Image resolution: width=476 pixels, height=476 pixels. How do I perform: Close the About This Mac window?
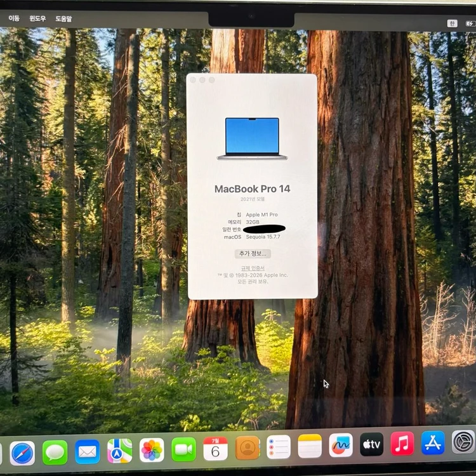click(x=193, y=80)
